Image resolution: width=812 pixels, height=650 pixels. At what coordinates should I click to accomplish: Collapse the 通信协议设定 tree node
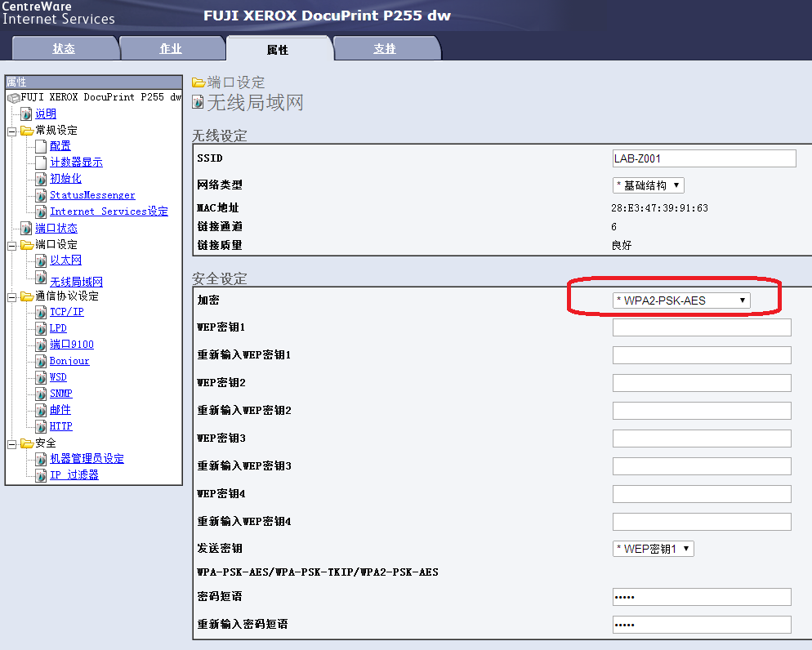click(12, 297)
